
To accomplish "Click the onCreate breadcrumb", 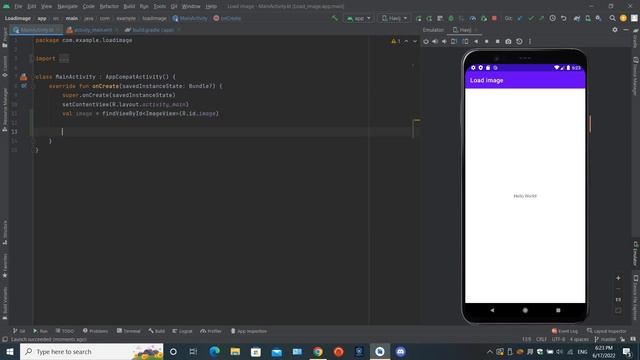I will coord(227,18).
